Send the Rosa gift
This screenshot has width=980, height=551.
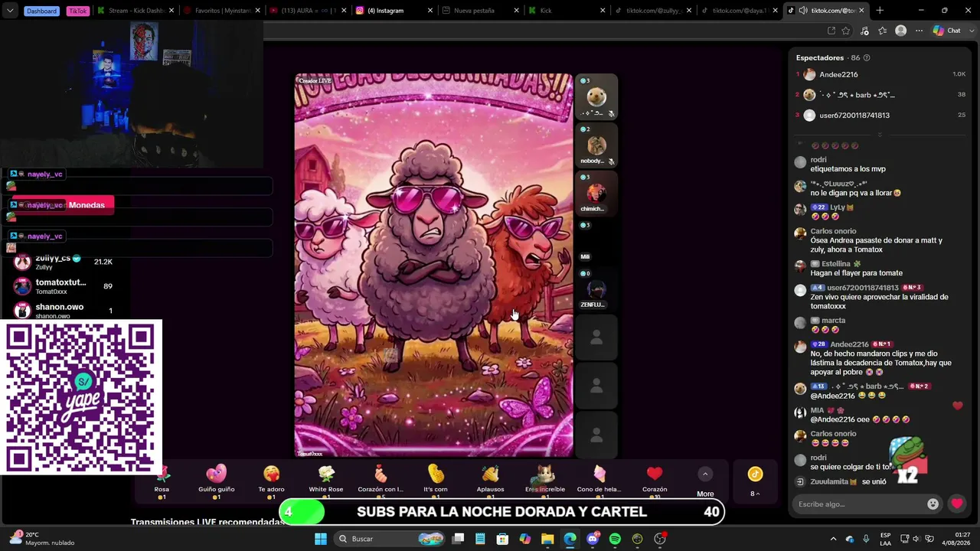tap(162, 481)
